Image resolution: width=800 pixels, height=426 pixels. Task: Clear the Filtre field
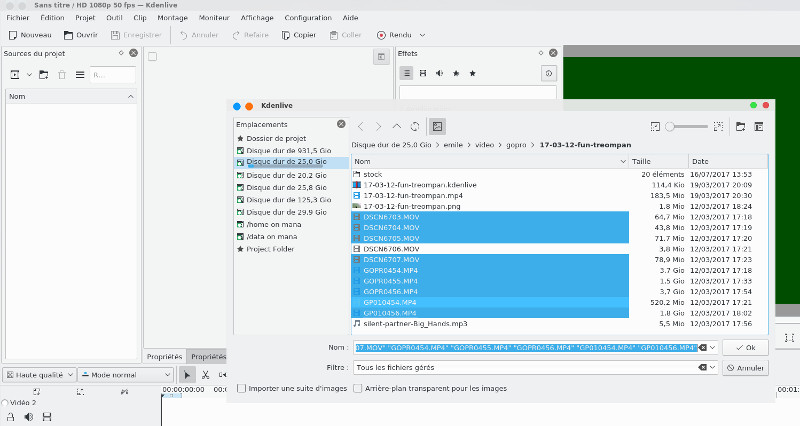click(x=703, y=367)
